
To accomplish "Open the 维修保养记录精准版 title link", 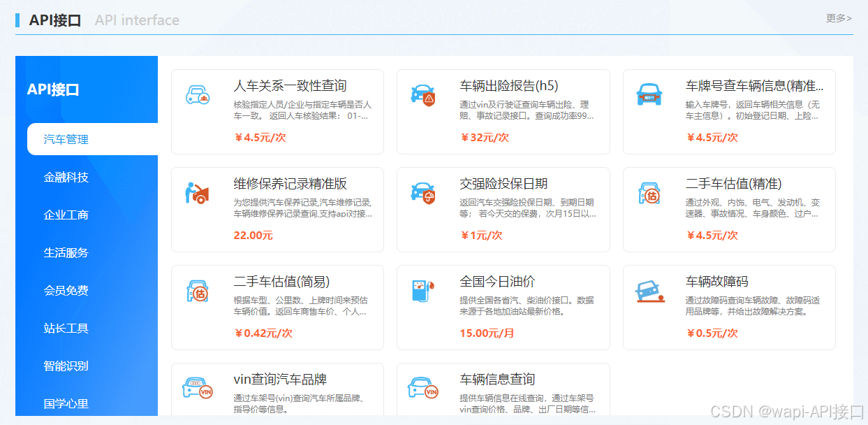I will coord(290,184).
